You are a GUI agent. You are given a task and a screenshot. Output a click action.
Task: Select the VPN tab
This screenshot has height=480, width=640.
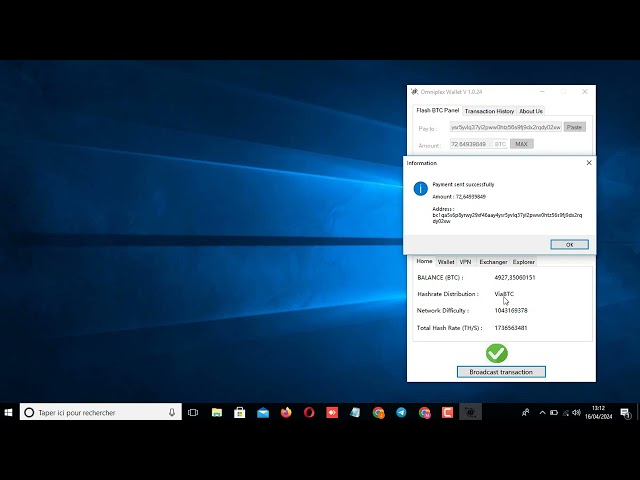(465, 262)
